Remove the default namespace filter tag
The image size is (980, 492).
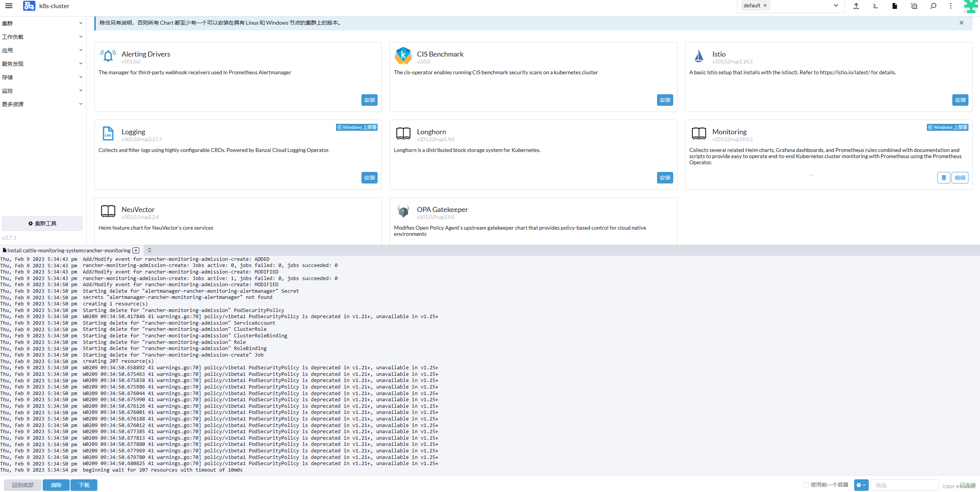[x=765, y=5]
